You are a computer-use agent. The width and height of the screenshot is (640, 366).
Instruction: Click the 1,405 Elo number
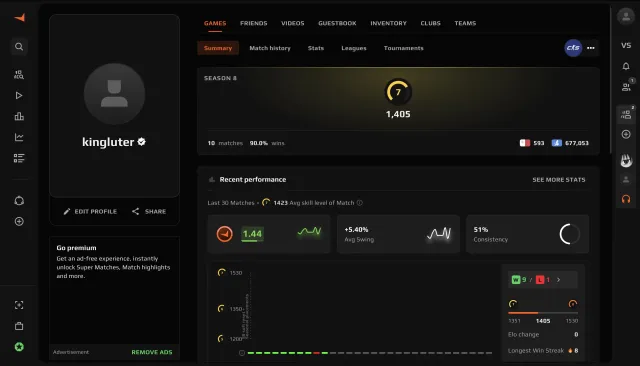click(398, 114)
